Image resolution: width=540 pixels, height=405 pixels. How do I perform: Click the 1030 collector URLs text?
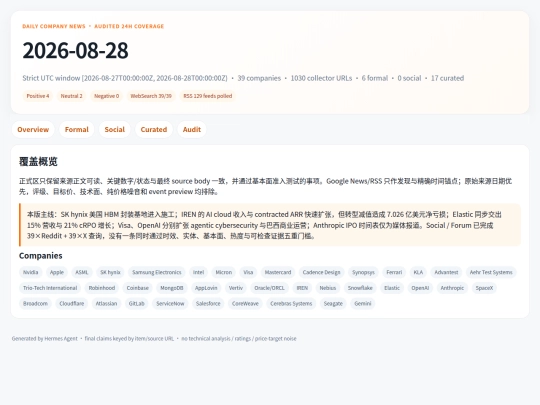[321, 78]
